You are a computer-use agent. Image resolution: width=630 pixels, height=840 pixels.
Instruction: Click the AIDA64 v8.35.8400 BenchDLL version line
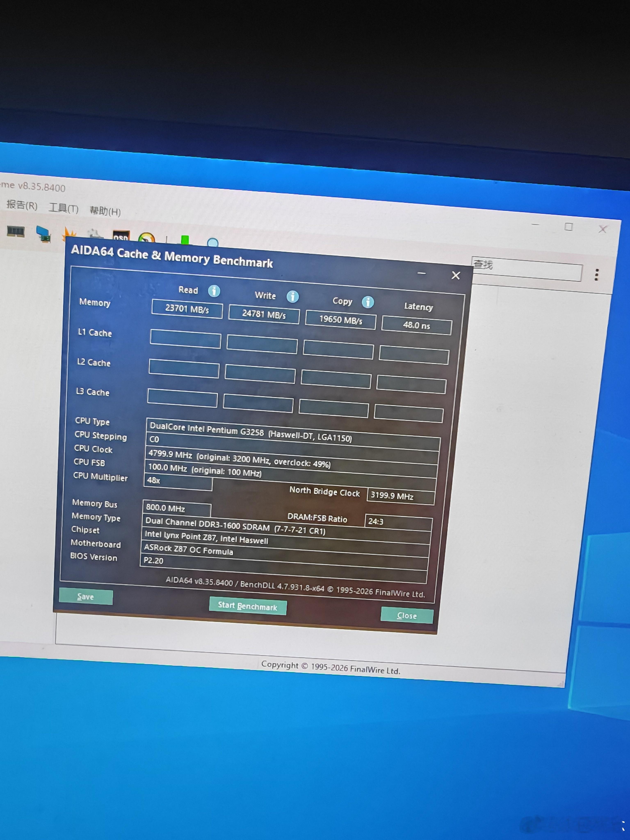296,587
